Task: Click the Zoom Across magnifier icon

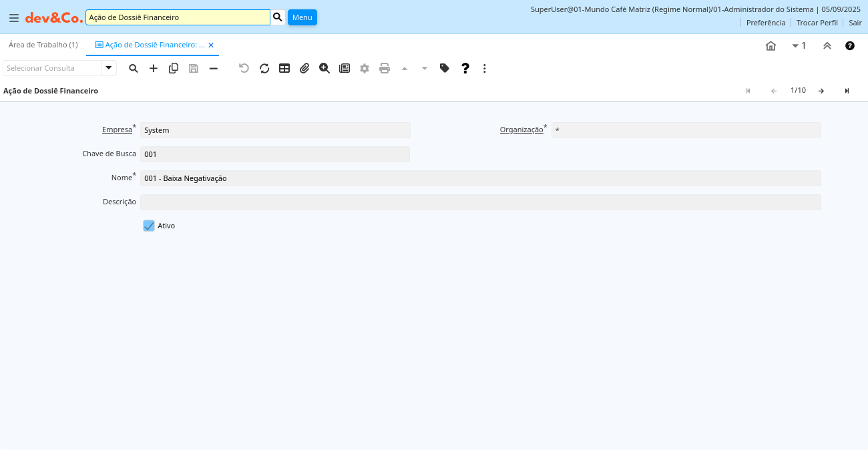Action: point(324,68)
